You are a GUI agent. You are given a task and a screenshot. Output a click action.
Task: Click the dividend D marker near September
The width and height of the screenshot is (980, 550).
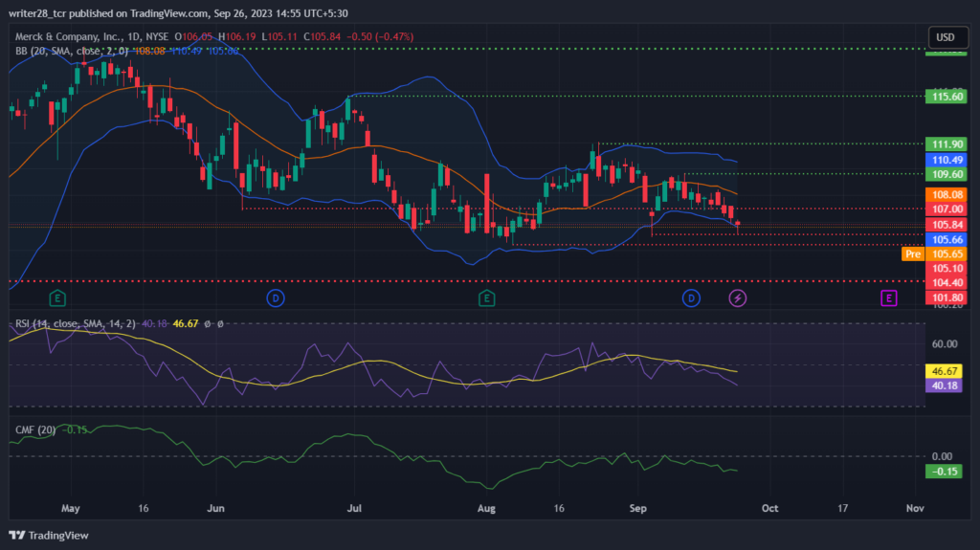pyautogui.click(x=691, y=298)
